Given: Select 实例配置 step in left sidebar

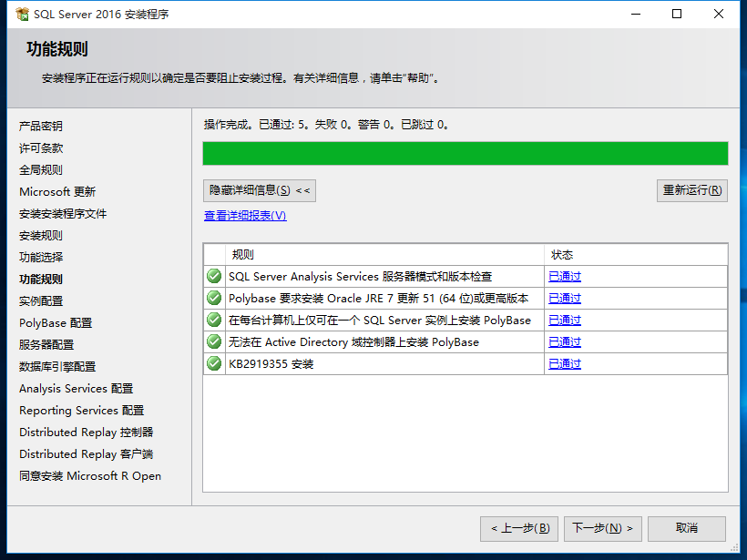Looking at the screenshot, I should [x=41, y=301].
